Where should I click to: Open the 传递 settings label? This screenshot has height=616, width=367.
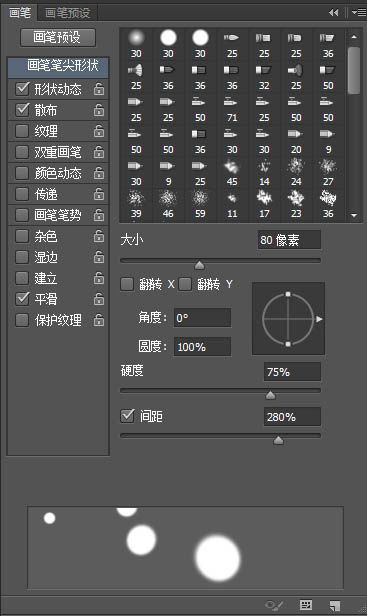46,194
